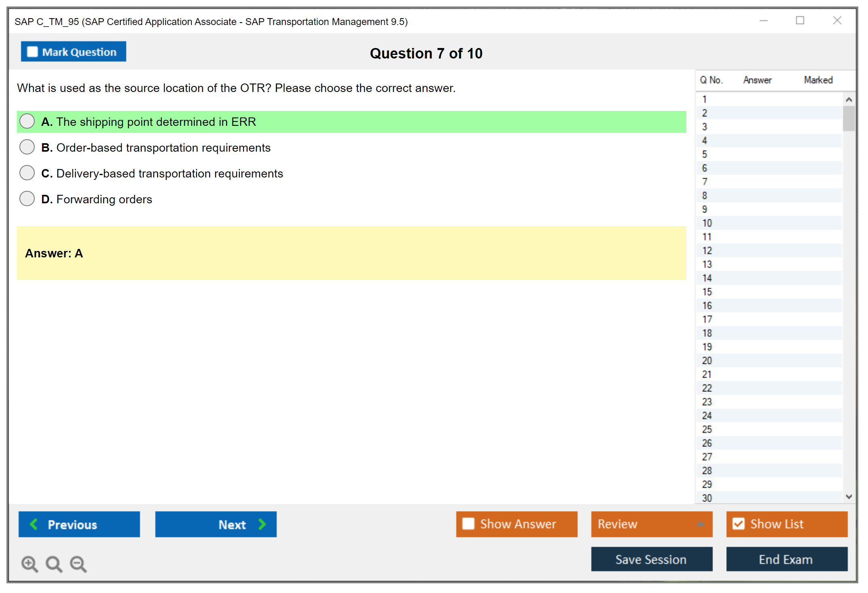Click the Marked column header

tap(818, 80)
